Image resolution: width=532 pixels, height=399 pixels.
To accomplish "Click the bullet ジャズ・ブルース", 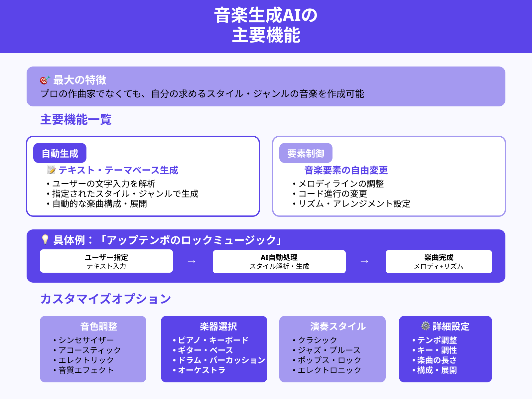I will pos(327,350).
